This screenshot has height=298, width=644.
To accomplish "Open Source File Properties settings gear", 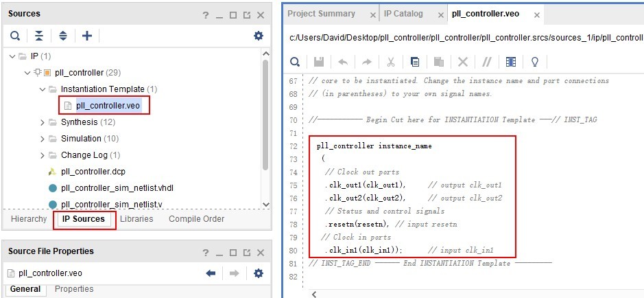I will 259,273.
